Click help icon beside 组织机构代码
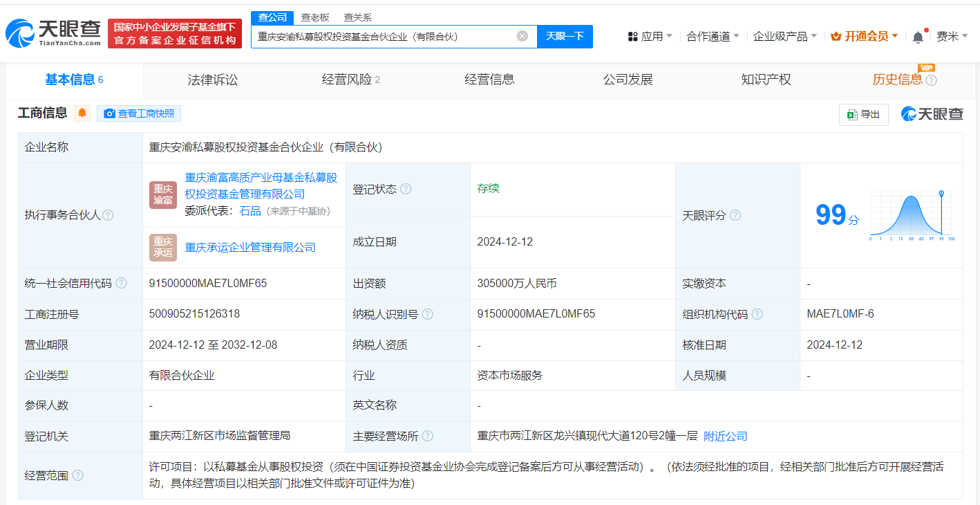Screen dimensions: 980x505 757,314
